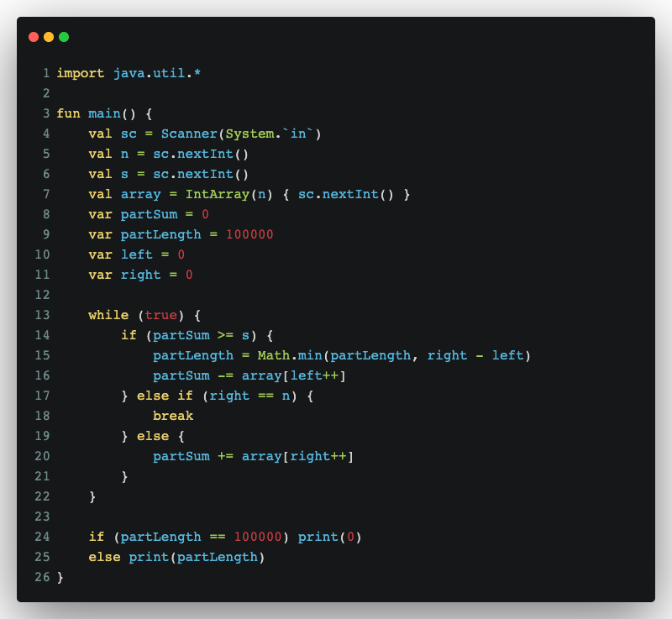Click the red close window dot
The image size is (672, 619).
(x=34, y=37)
